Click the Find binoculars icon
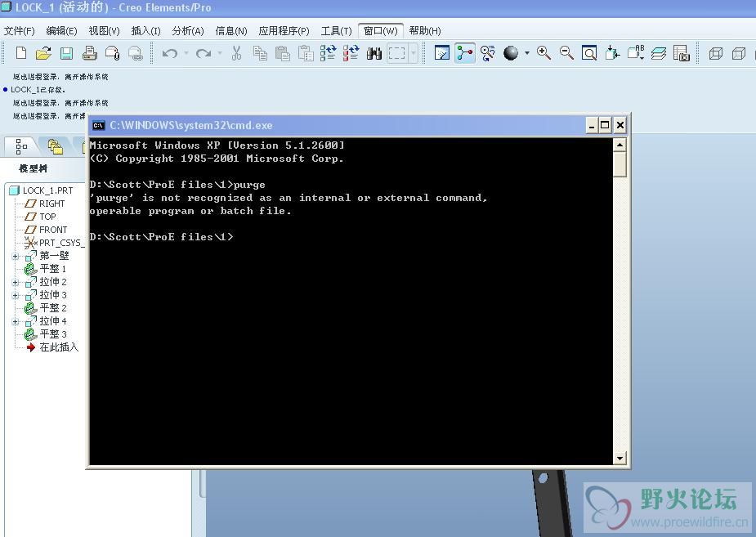Viewport: 756px width, 537px height. pyautogui.click(x=374, y=53)
